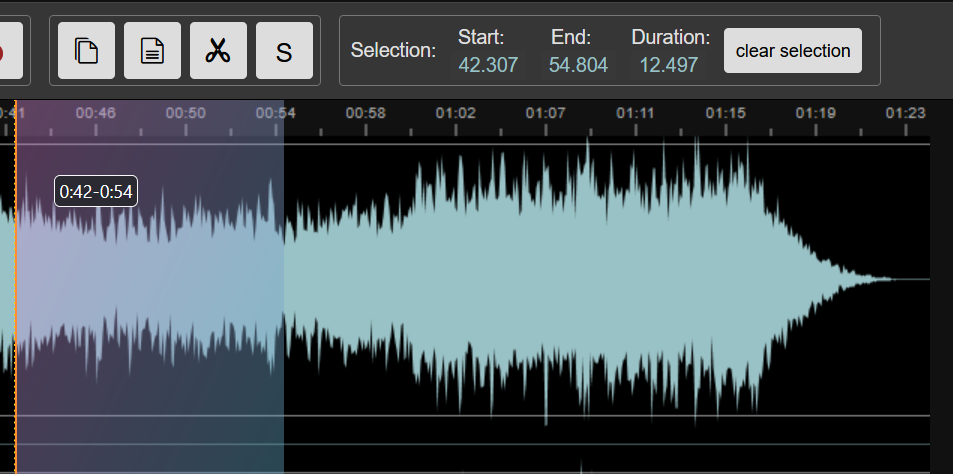This screenshot has width=953, height=474.
Task: Click the Copy selection icon
Action: [86, 51]
